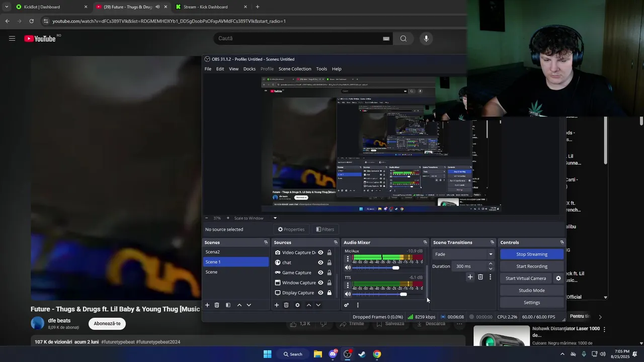Open the TTS three-dot options
Image resolution: width=644 pixels, height=362 pixels.
click(x=348, y=286)
